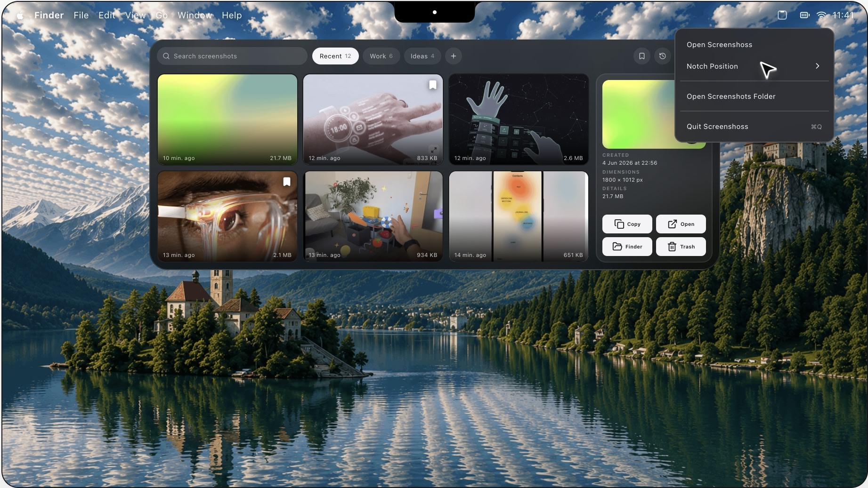Search screenshots using the search field
Screen dimensions: 868x488
232,56
